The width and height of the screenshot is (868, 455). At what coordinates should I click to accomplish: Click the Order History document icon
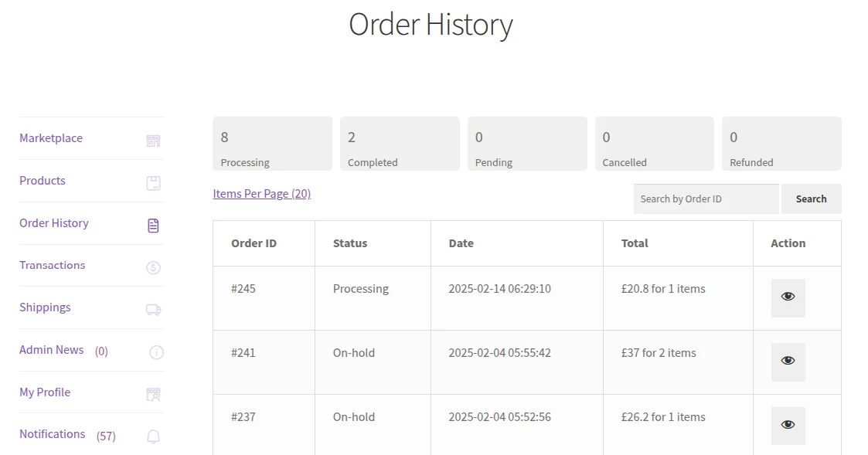pyautogui.click(x=153, y=225)
